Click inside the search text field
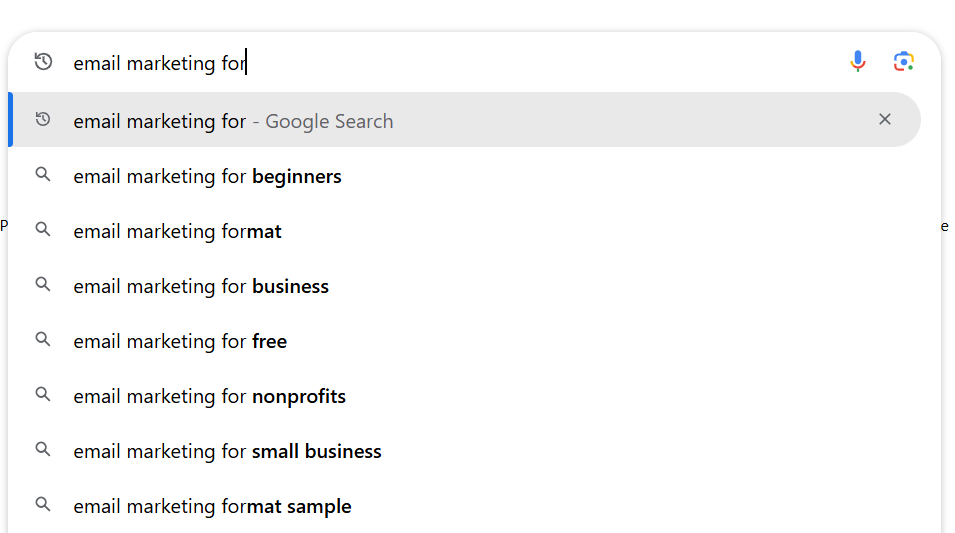 coord(451,63)
